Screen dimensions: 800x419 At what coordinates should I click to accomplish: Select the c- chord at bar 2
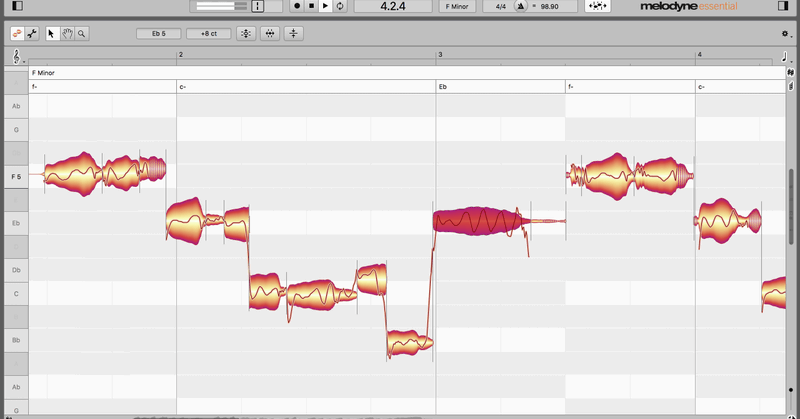pyautogui.click(x=306, y=87)
